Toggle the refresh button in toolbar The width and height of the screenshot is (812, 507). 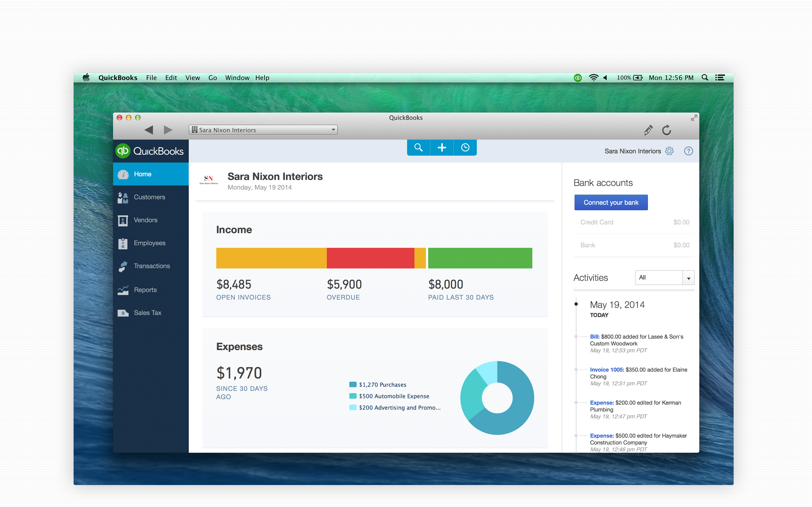pyautogui.click(x=667, y=129)
